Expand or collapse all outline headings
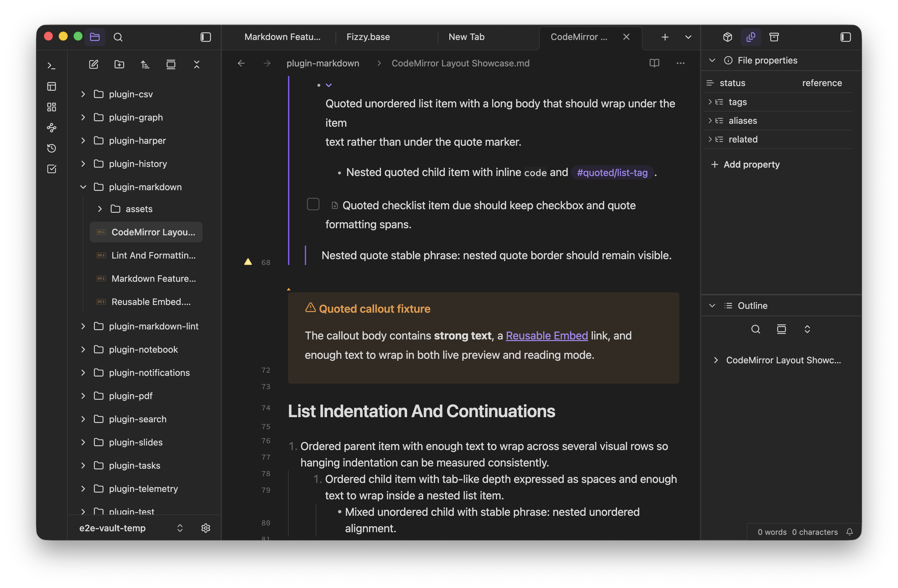Viewport: 898px width, 588px height. tap(807, 329)
